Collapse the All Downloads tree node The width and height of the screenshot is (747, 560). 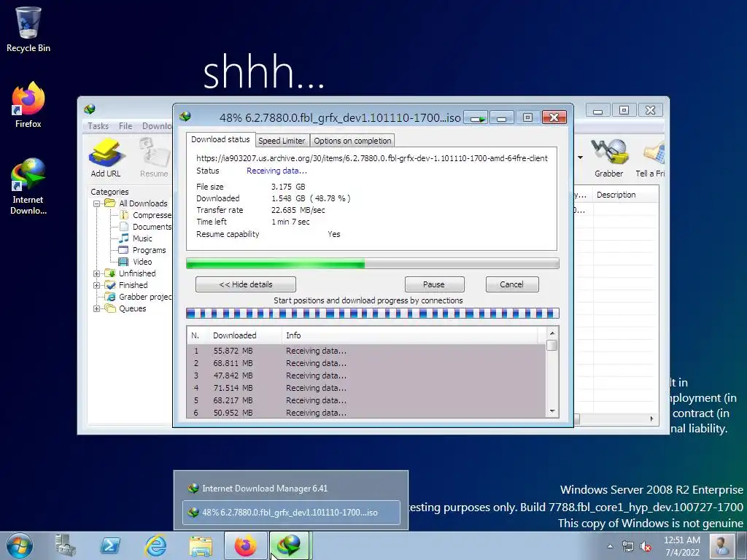pyautogui.click(x=96, y=203)
